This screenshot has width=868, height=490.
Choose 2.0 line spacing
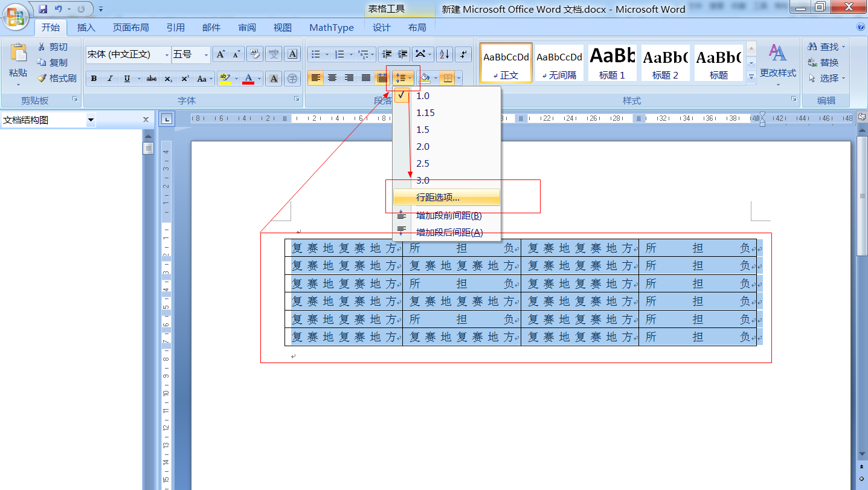423,147
